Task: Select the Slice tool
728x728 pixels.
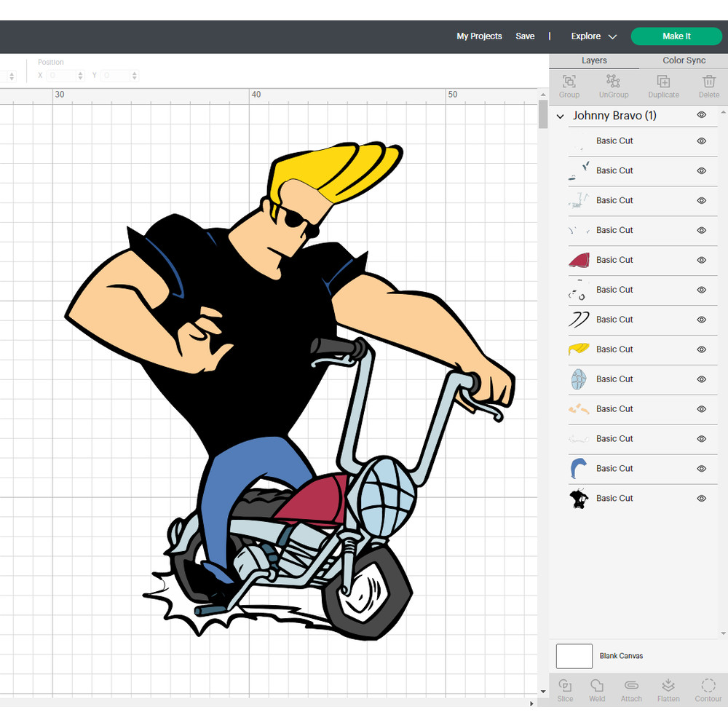Action: pos(565,690)
